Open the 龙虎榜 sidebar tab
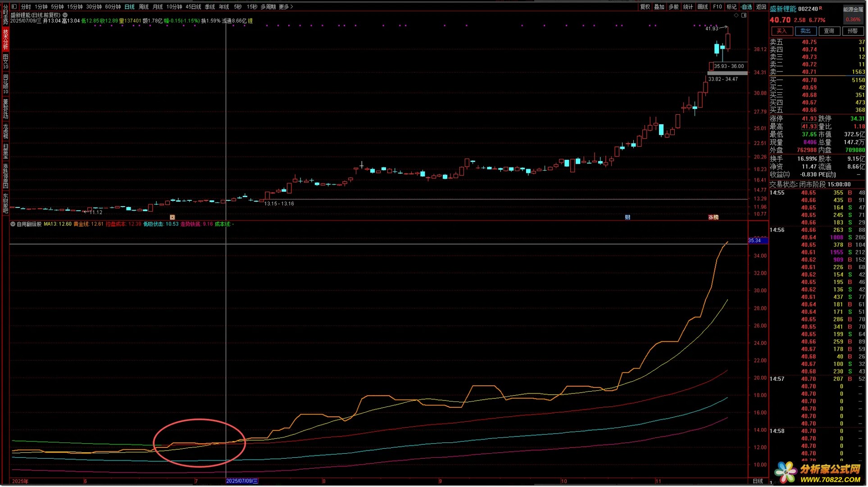This screenshot has height=487, width=868. tap(5, 131)
